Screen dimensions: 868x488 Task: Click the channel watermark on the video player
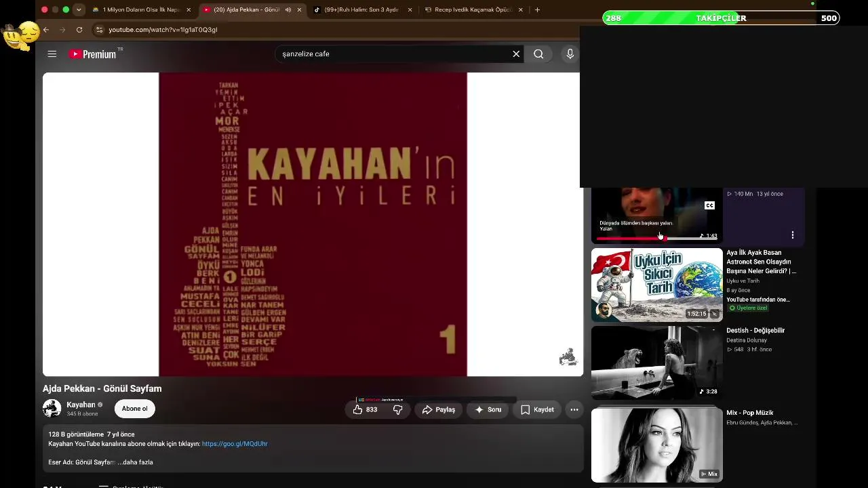(x=568, y=357)
